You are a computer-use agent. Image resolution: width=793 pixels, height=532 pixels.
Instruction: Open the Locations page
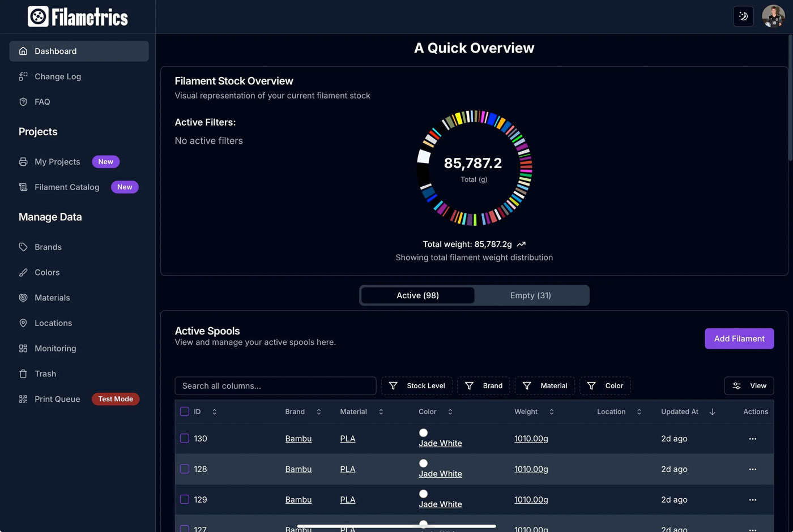(53, 323)
